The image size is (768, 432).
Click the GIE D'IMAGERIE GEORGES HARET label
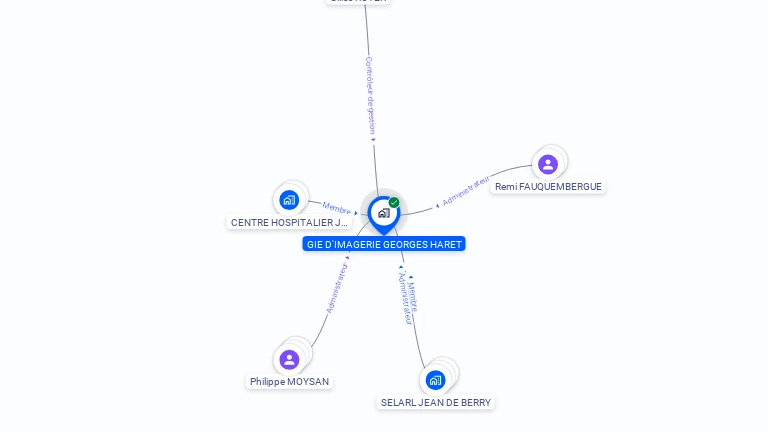384,244
